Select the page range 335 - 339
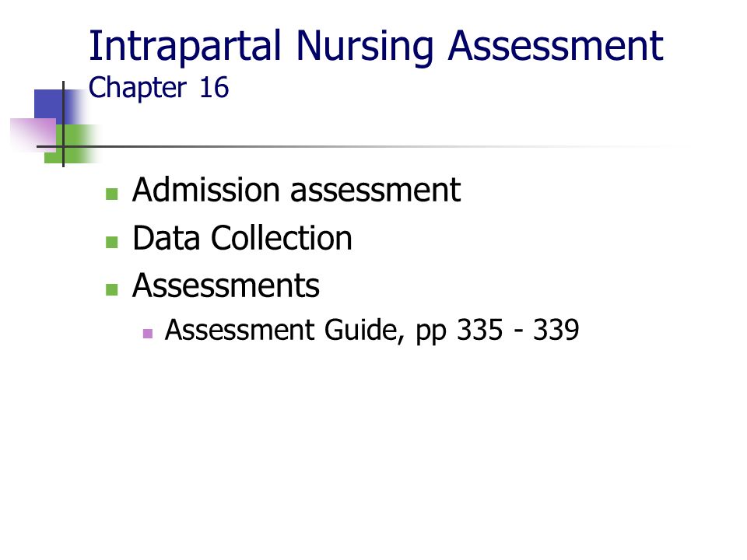 (518, 330)
